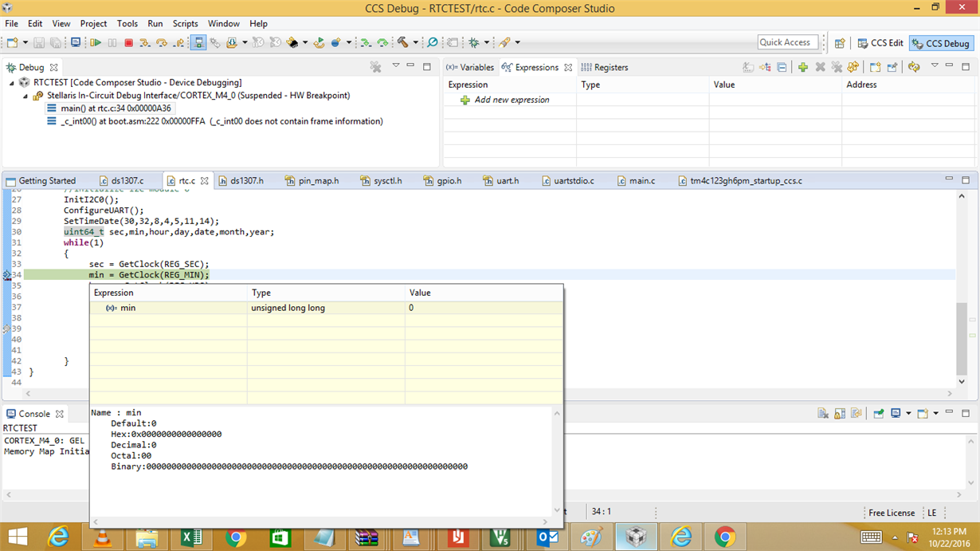Click the Save icon in toolbar

tap(39, 42)
